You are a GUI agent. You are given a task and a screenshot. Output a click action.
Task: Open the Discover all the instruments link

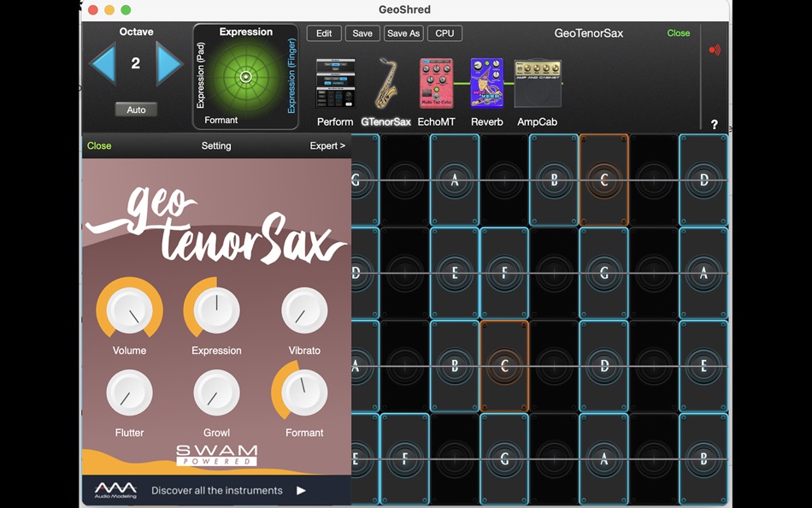(216, 490)
